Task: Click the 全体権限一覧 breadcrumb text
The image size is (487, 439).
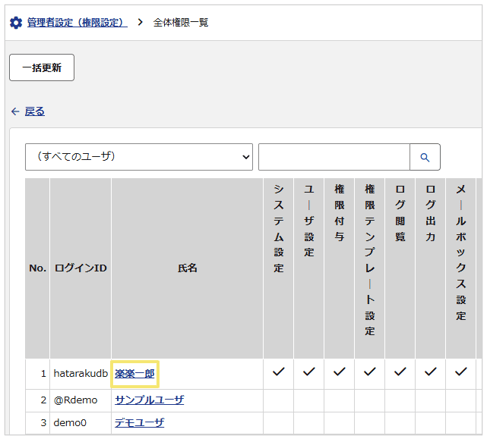Action: [181, 23]
